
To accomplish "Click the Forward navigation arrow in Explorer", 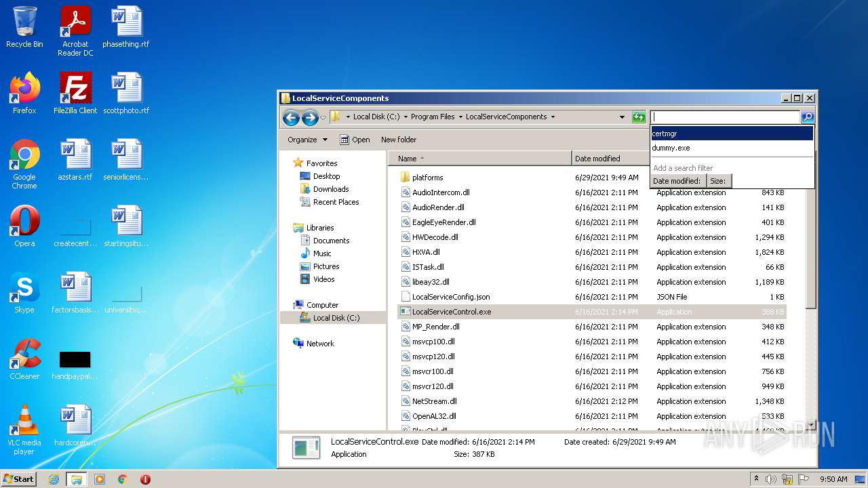I will pos(310,117).
